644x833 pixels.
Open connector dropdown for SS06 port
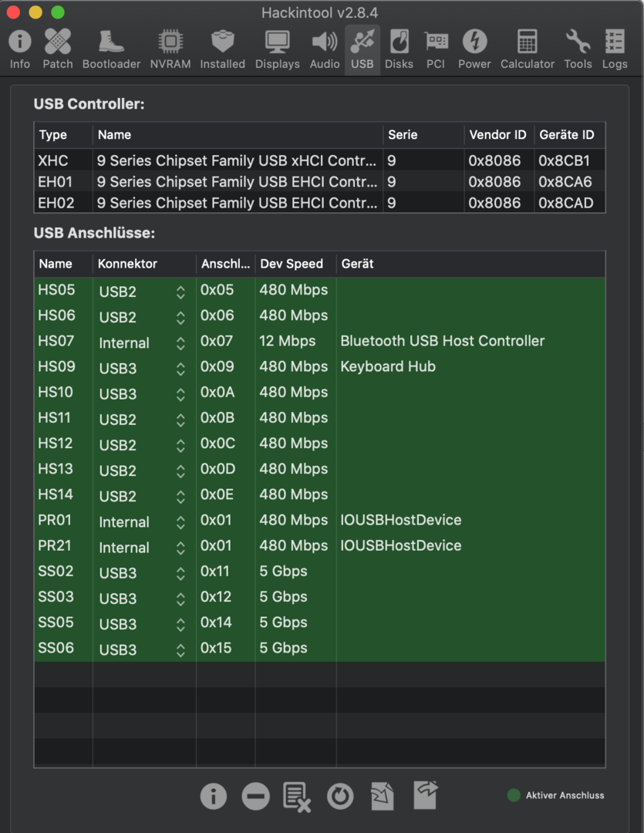pyautogui.click(x=180, y=650)
